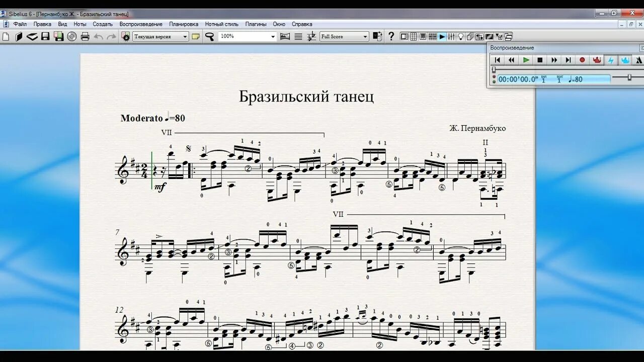Open the Плагины menu
The width and height of the screenshot is (644, 362).
coord(256,24)
